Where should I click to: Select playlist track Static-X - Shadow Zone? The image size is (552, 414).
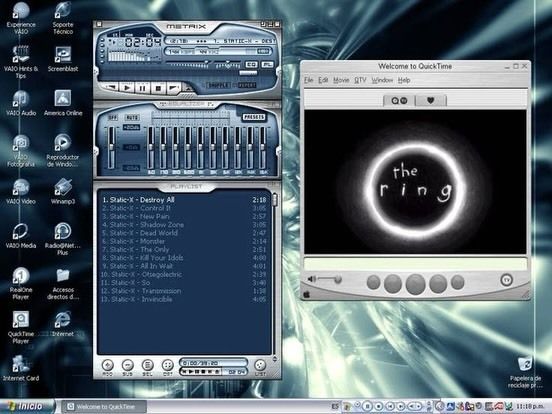click(184, 225)
